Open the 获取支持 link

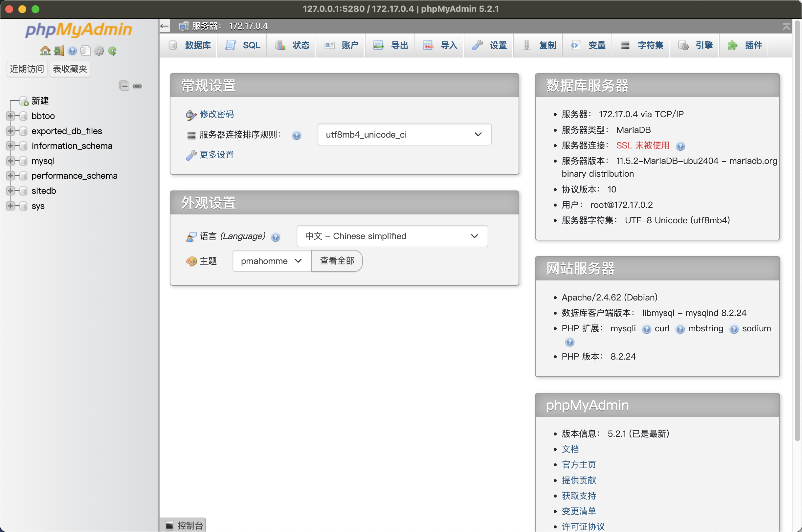click(579, 496)
